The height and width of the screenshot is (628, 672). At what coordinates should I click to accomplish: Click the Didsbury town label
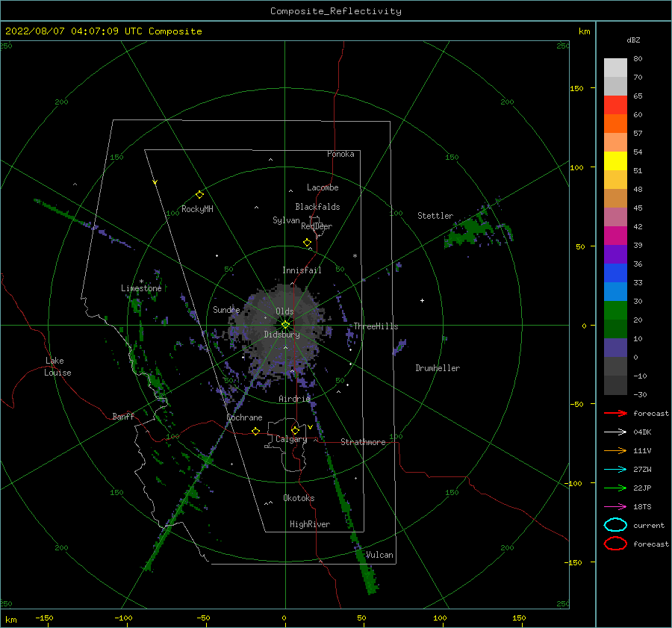coord(281,335)
